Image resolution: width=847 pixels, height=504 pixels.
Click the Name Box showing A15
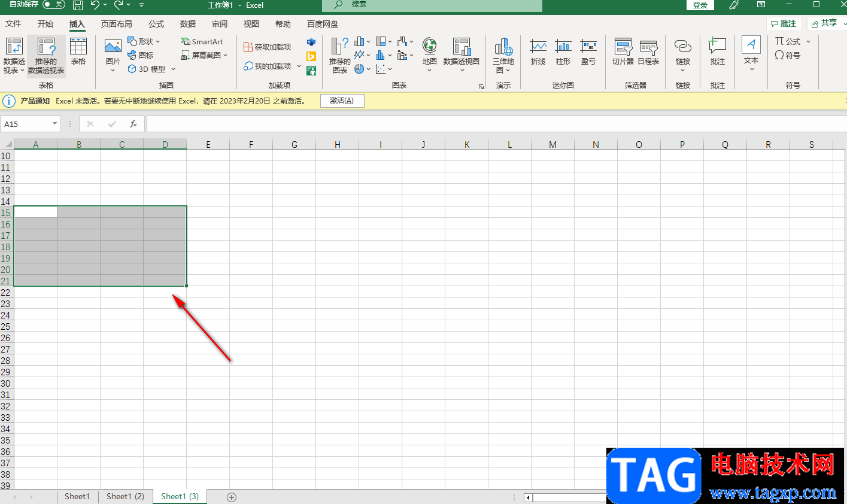[x=26, y=124]
